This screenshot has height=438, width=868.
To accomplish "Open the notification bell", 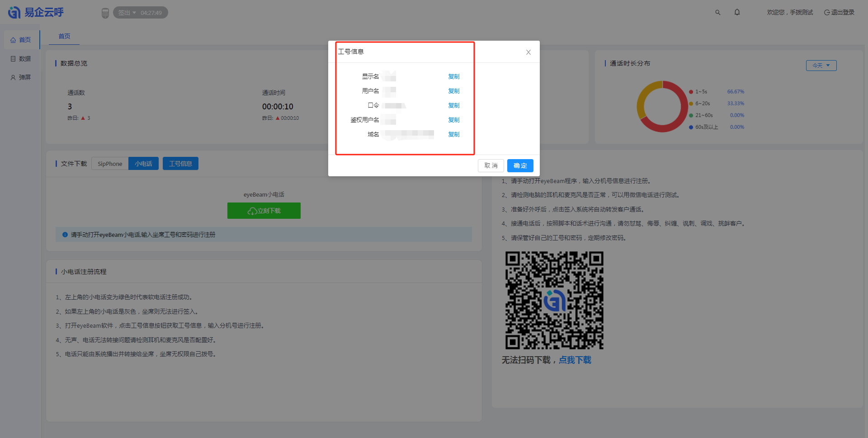I will click(737, 12).
